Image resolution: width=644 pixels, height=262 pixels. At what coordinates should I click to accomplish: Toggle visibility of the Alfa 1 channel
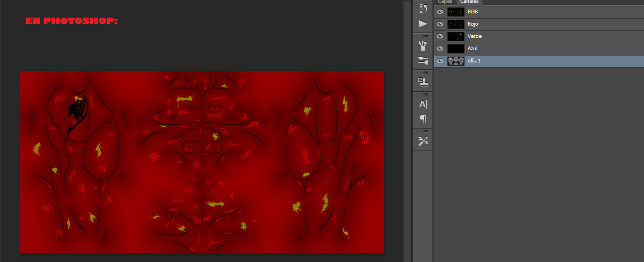(440, 61)
